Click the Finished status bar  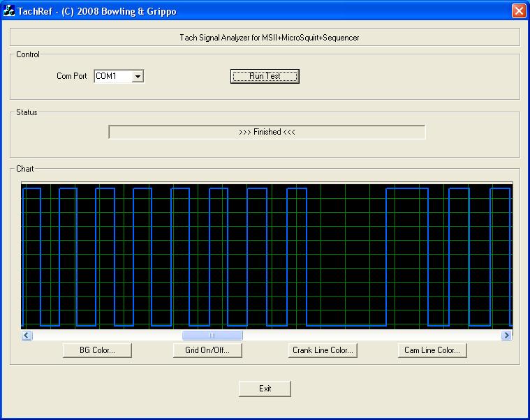[267, 132]
